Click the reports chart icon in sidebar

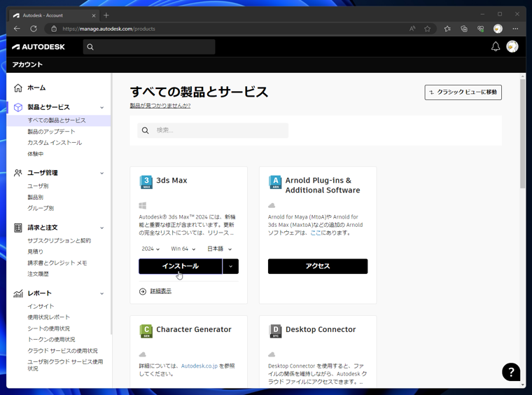coord(18,293)
